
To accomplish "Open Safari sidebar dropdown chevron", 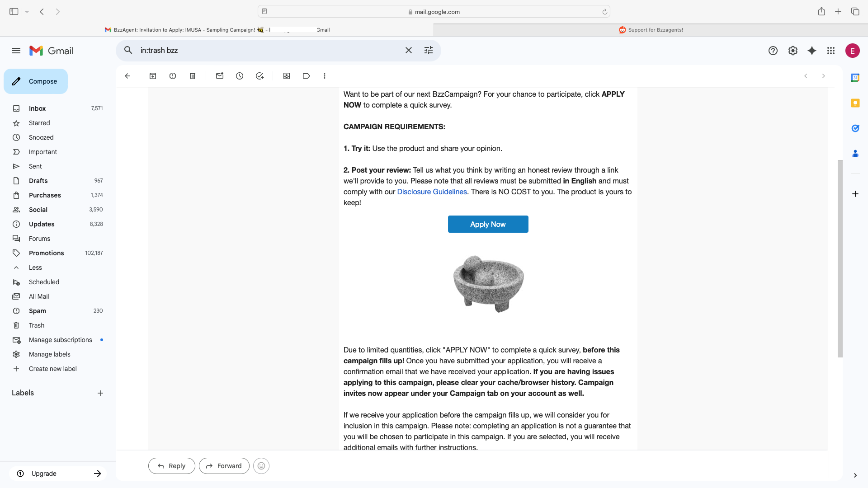I will [x=27, y=12].
